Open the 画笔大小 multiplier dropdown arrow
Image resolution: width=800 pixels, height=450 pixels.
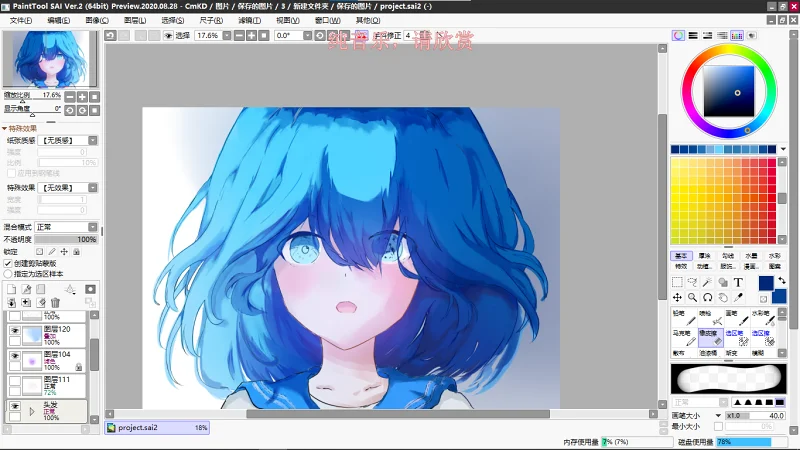(x=718, y=415)
